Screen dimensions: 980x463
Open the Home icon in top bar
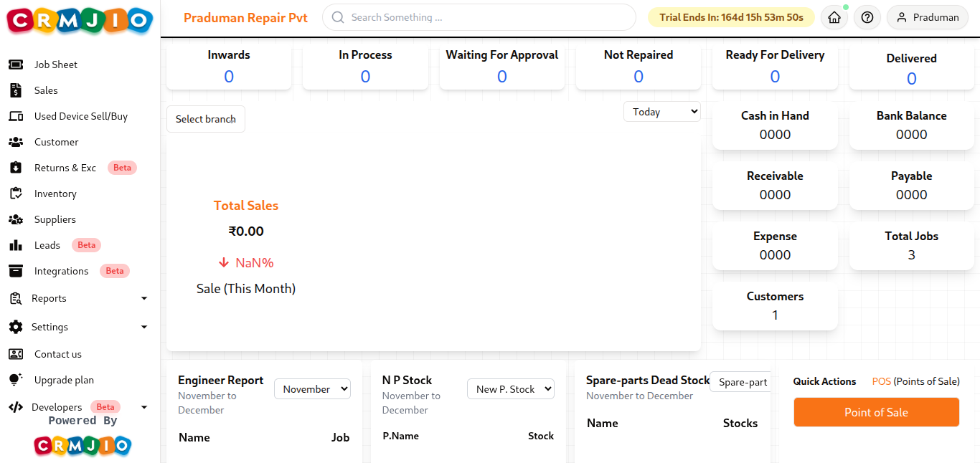(834, 16)
